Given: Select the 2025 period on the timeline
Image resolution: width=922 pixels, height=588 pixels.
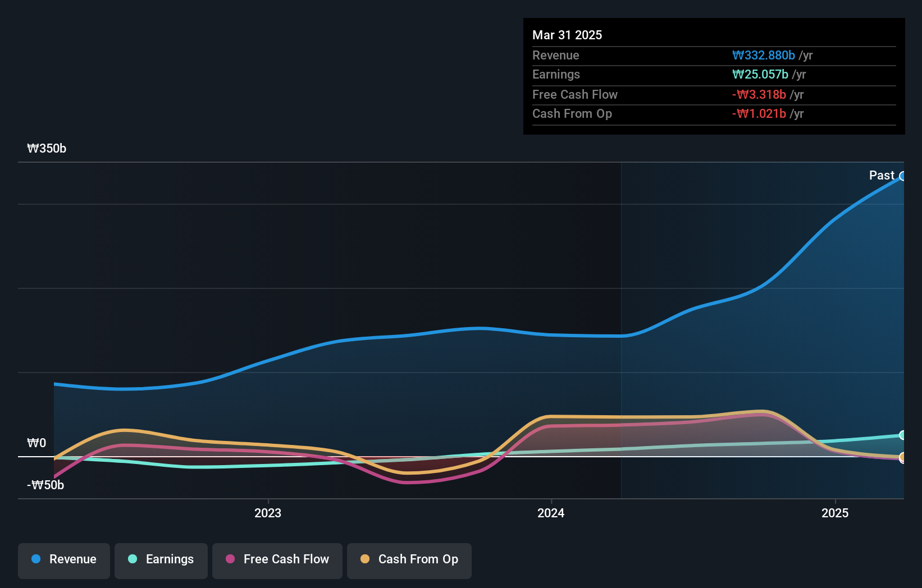Looking at the screenshot, I should point(834,513).
